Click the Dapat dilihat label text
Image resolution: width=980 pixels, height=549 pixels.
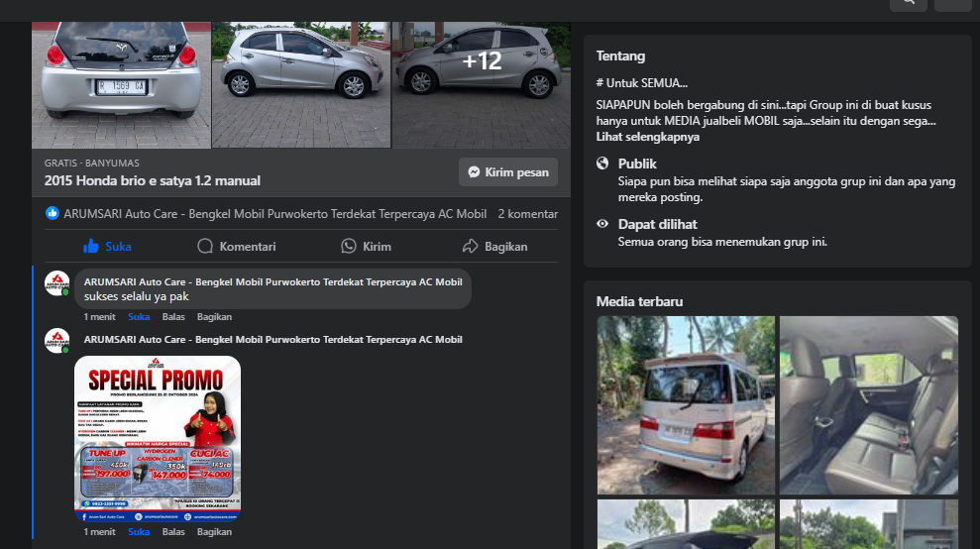(658, 225)
